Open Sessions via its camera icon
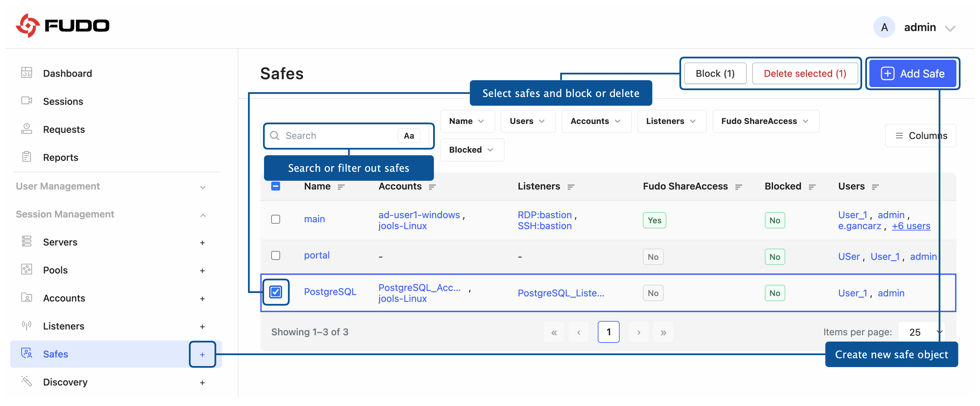 [x=27, y=100]
